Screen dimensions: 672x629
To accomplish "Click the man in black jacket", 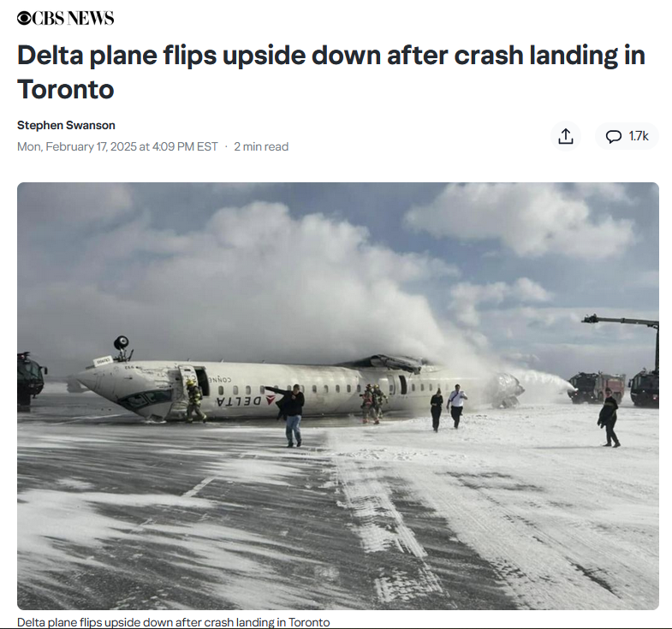I will pos(292,415).
